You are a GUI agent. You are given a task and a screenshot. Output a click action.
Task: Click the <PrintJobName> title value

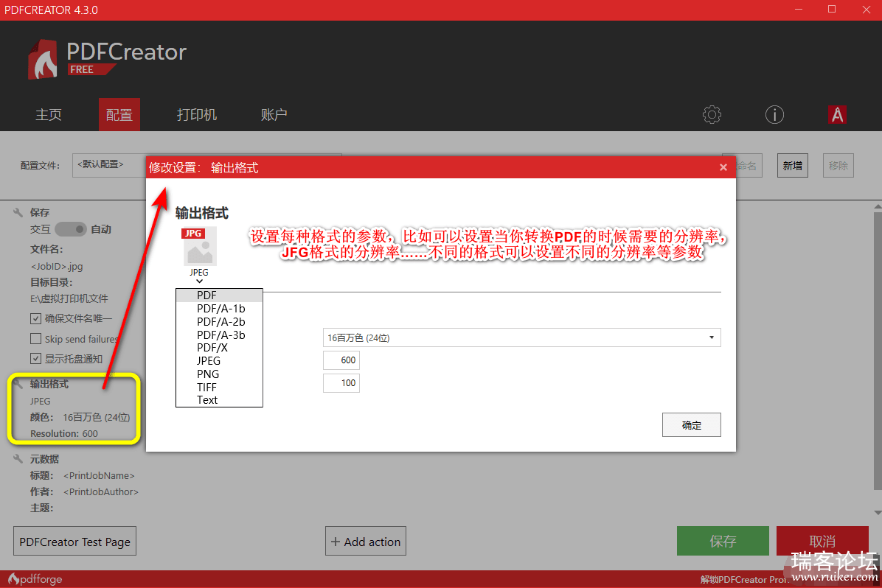99,475
